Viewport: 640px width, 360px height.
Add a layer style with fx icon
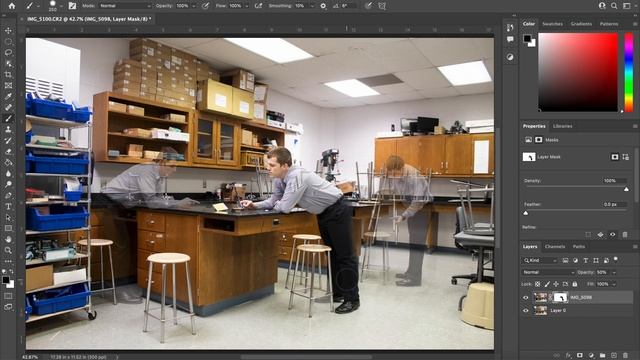click(568, 356)
